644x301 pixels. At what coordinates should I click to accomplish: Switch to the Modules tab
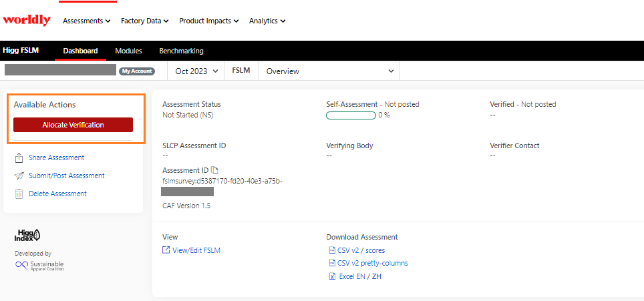(x=128, y=51)
